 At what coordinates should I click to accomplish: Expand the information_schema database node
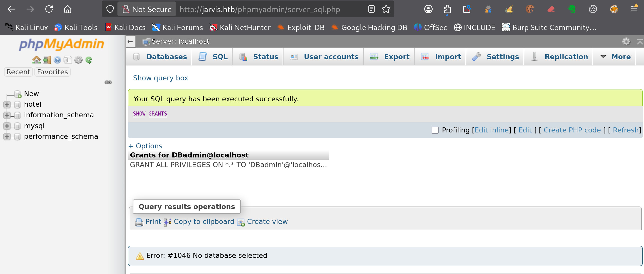coord(7,115)
